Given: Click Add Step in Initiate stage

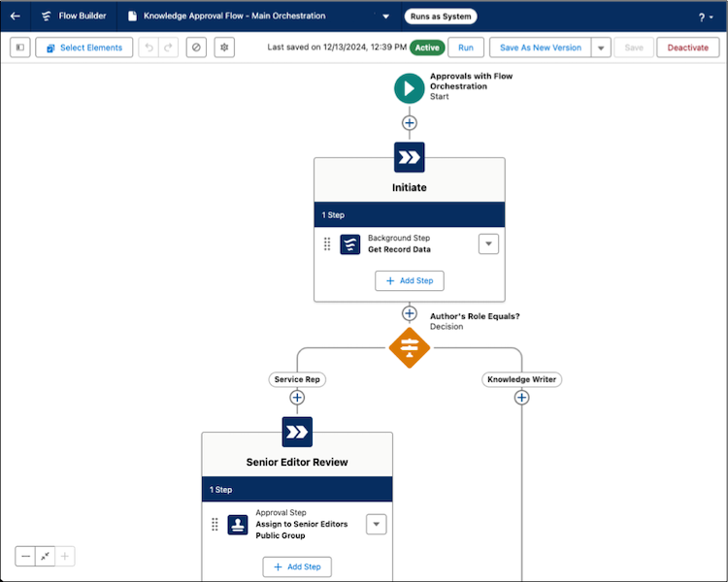Looking at the screenshot, I should click(x=409, y=280).
